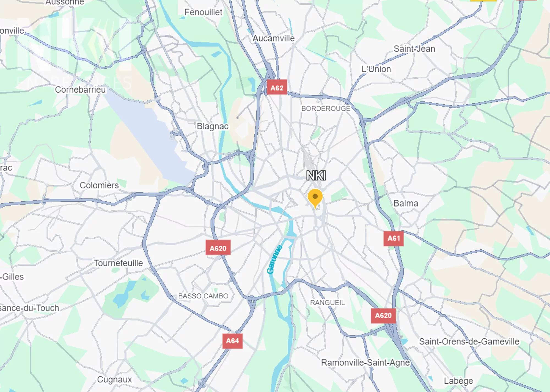The height and width of the screenshot is (392, 550).
Task: Select the Colomiers town label
Action: [x=99, y=185]
